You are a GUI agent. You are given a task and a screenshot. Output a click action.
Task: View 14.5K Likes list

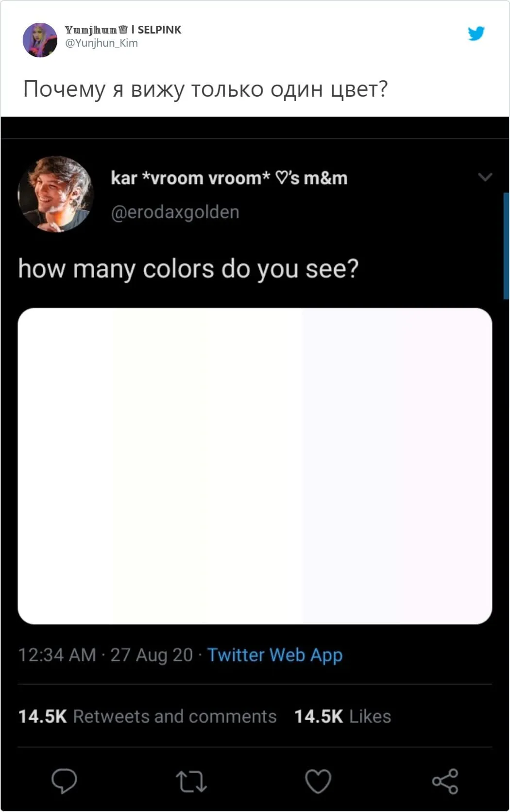(343, 716)
